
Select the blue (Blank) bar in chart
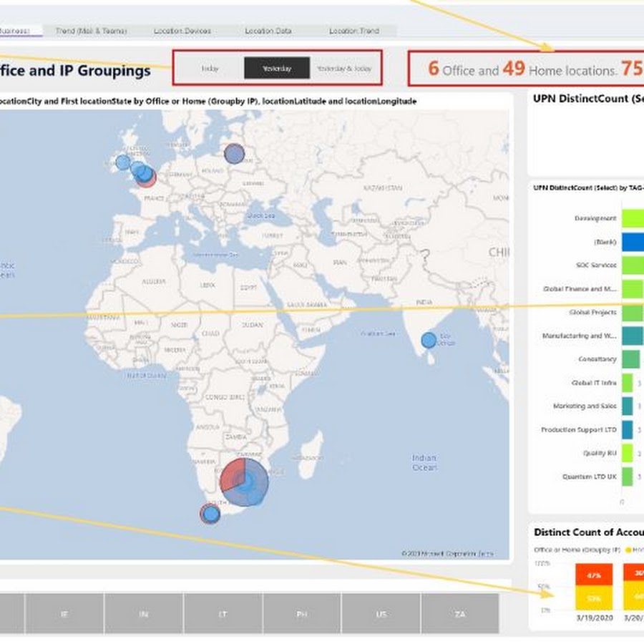tap(633, 242)
